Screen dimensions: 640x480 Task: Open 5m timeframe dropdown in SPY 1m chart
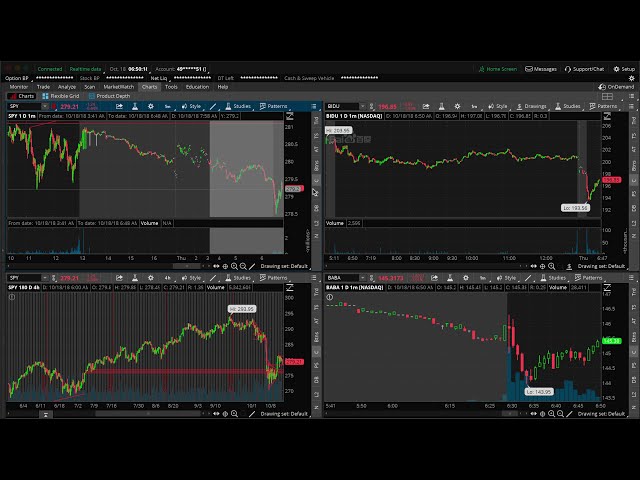pyautogui.click(x=168, y=107)
